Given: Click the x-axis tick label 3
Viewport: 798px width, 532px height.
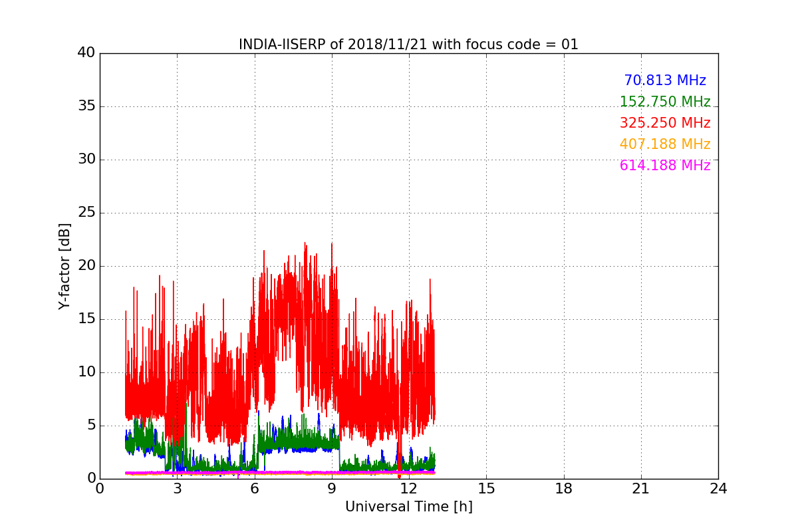Looking at the screenshot, I should pyautogui.click(x=177, y=488).
